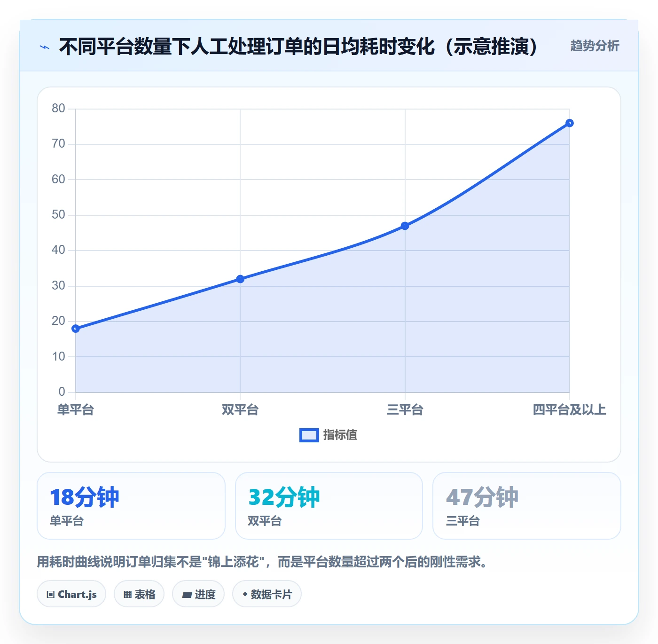This screenshot has height=644, width=658.
Task: Click the bar icon in the 进度 chip
Action: tap(187, 595)
